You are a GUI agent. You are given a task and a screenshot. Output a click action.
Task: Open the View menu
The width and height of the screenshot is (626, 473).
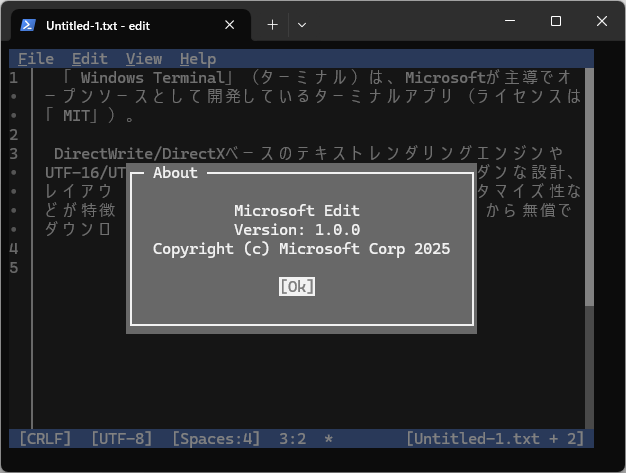(x=143, y=59)
